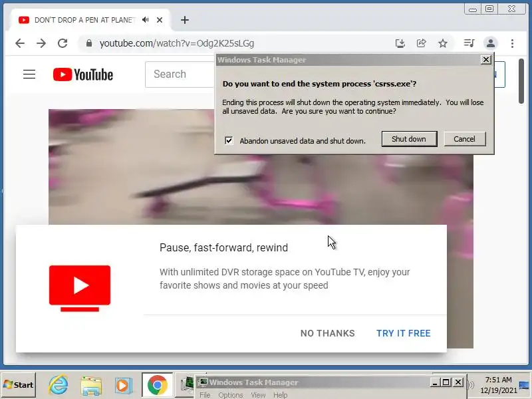Close the Task Manager dialog with X
This screenshot has width=532, height=399.
click(x=486, y=60)
